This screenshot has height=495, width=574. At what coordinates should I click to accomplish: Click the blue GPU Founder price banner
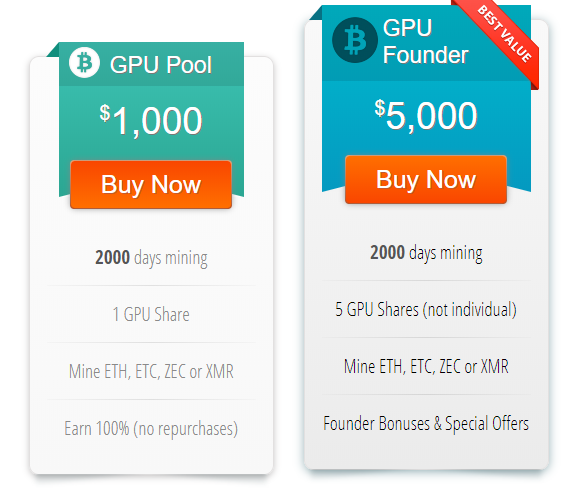[x=426, y=98]
